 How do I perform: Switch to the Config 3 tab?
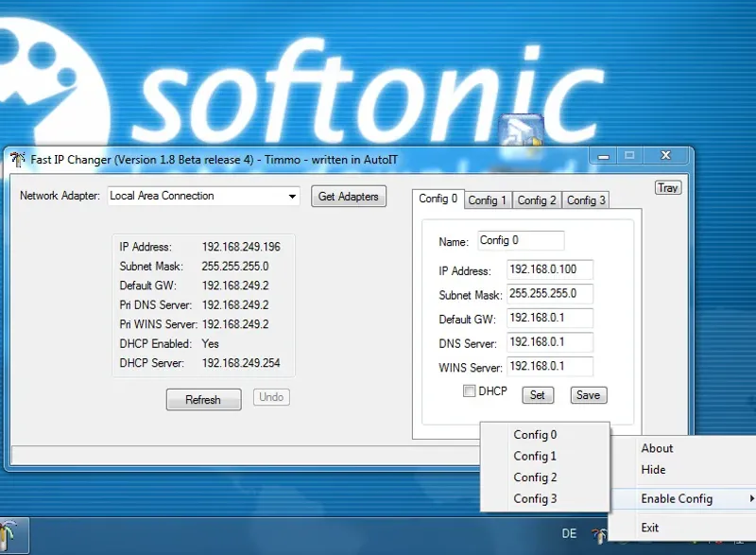pos(586,200)
